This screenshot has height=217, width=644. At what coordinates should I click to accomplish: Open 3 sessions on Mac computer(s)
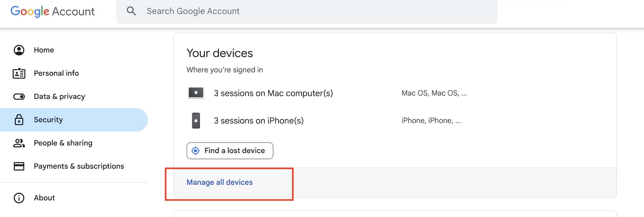pyautogui.click(x=273, y=93)
